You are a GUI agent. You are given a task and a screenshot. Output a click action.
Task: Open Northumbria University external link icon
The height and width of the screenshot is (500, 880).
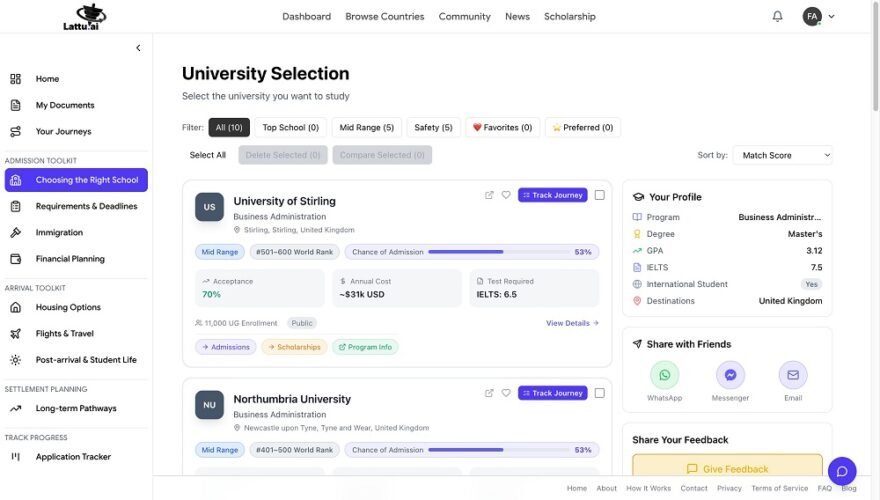(x=489, y=393)
